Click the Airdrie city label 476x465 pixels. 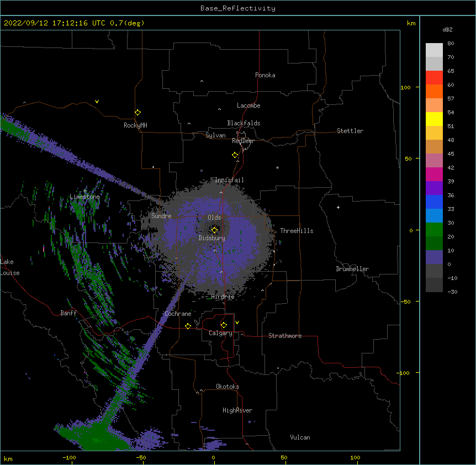click(223, 297)
